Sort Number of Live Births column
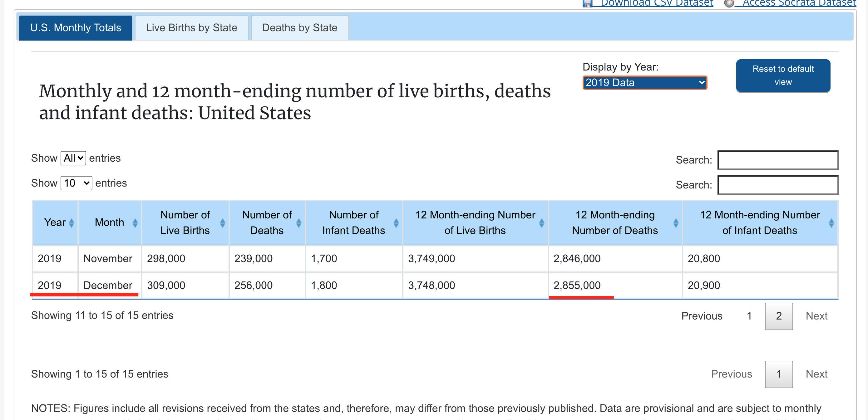 click(x=222, y=222)
